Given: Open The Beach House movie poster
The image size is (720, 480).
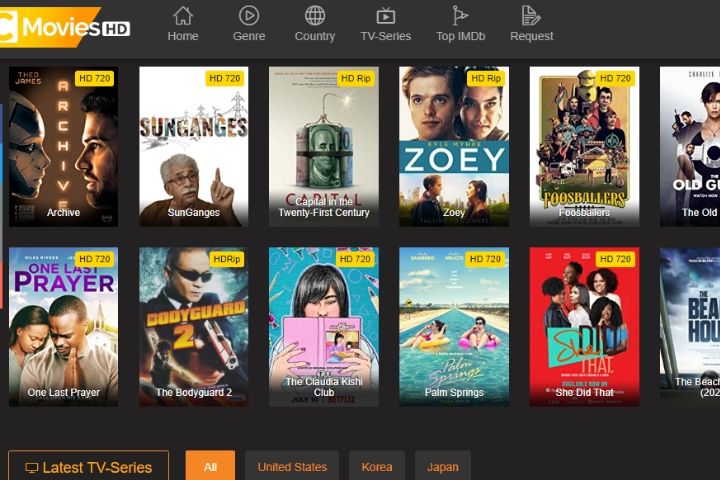Looking at the screenshot, I should pyautogui.click(x=690, y=327).
